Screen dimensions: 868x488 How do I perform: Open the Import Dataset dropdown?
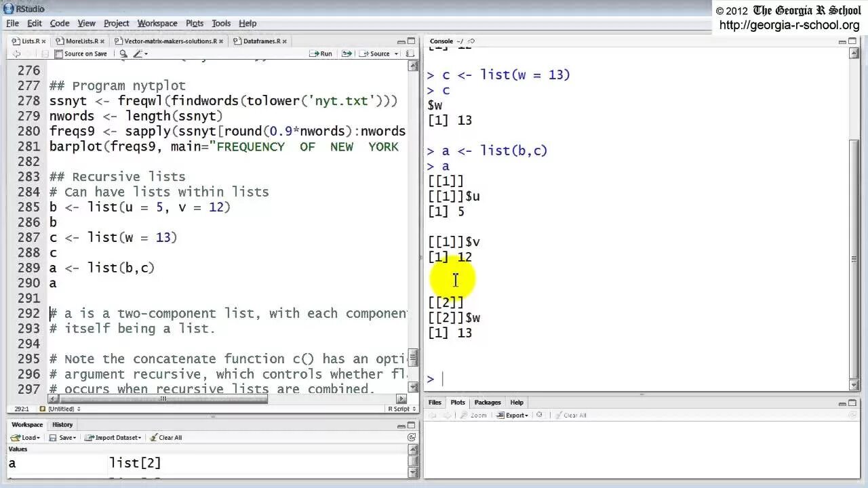click(x=113, y=437)
